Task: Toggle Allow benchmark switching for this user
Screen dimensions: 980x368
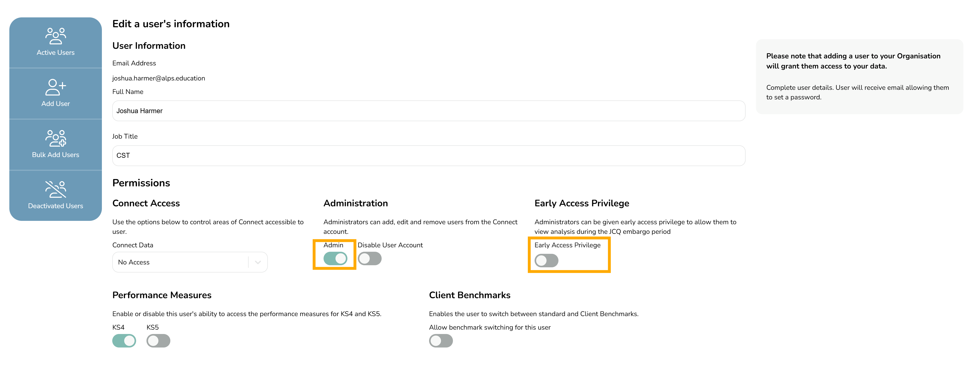Action: click(x=441, y=340)
